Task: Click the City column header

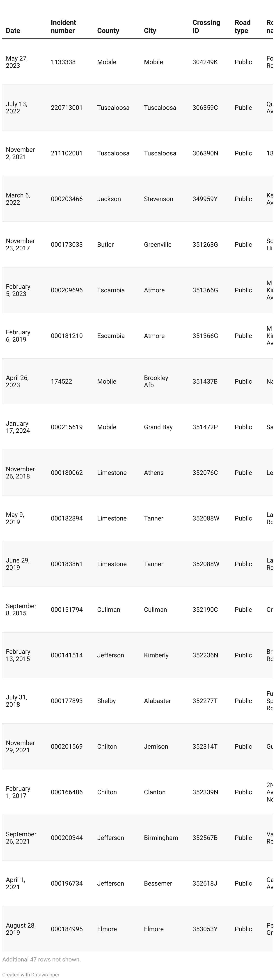Action: (150, 31)
